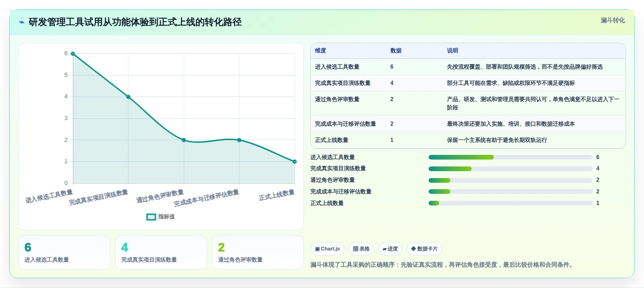Select the 数据卡片 chip
This screenshot has width=644, height=288.
[424, 249]
